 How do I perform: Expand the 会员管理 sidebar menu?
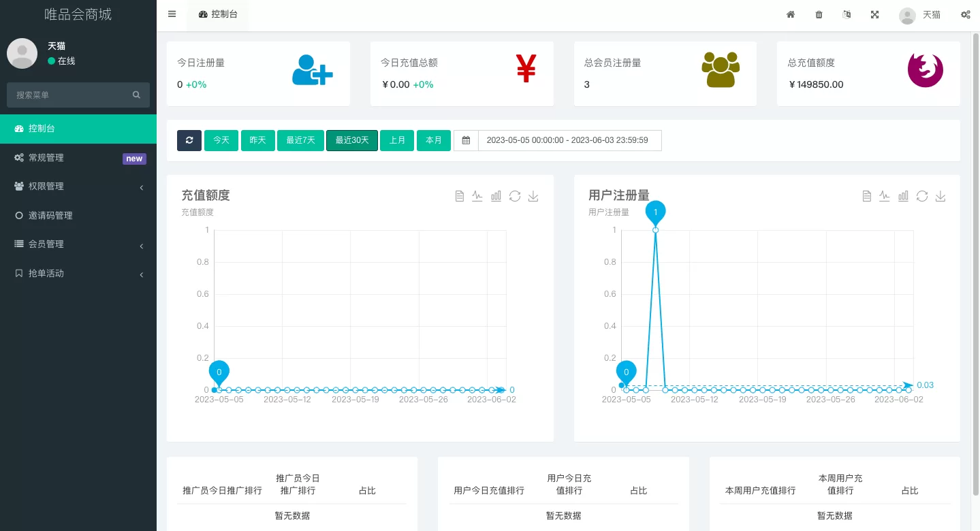coord(78,244)
